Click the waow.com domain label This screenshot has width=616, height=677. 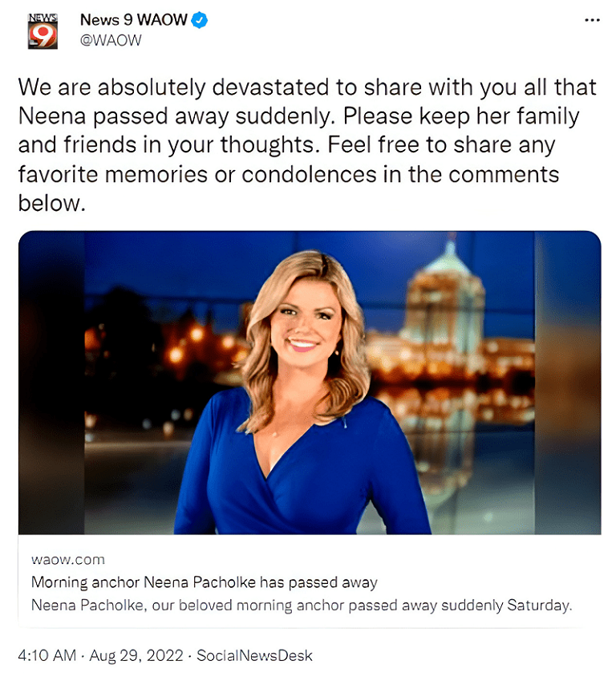point(67,560)
